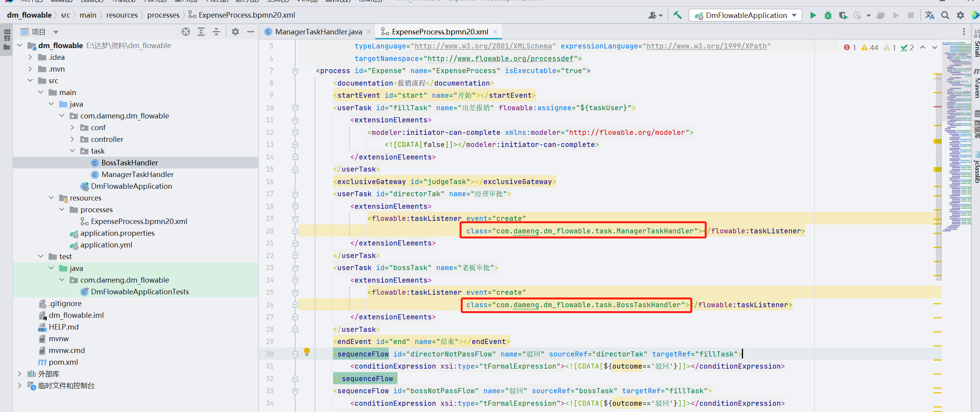
Task: Start debugging with the green bug icon
Action: pyautogui.click(x=828, y=15)
